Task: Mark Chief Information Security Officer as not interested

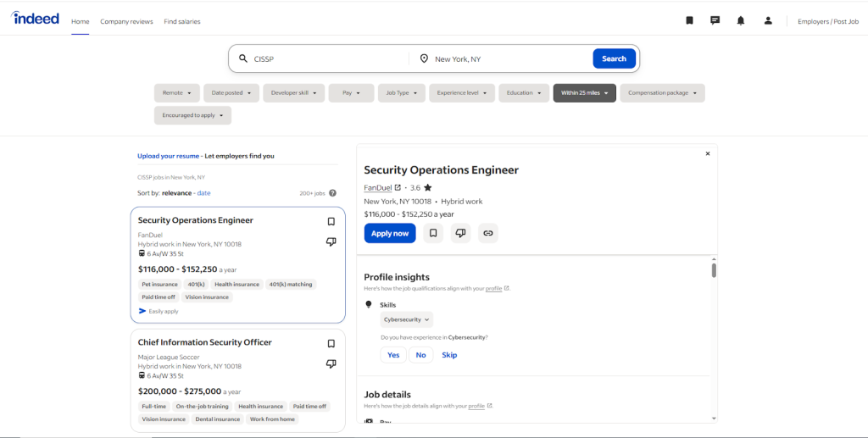Action: [331, 364]
